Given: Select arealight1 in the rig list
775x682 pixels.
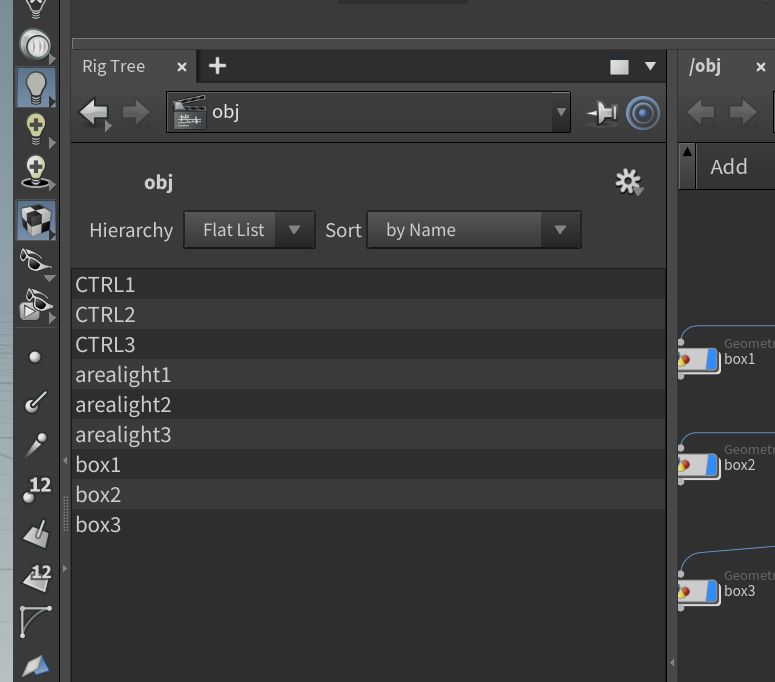Looking at the screenshot, I should [368, 375].
